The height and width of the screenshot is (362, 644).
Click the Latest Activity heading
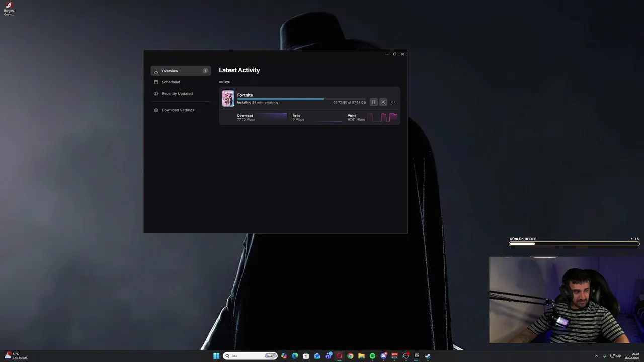(239, 70)
